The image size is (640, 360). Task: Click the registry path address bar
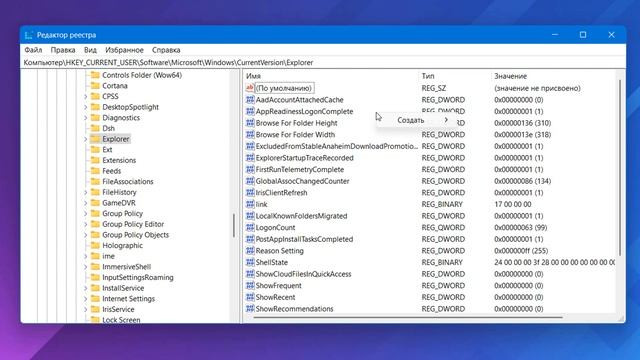[x=322, y=62]
